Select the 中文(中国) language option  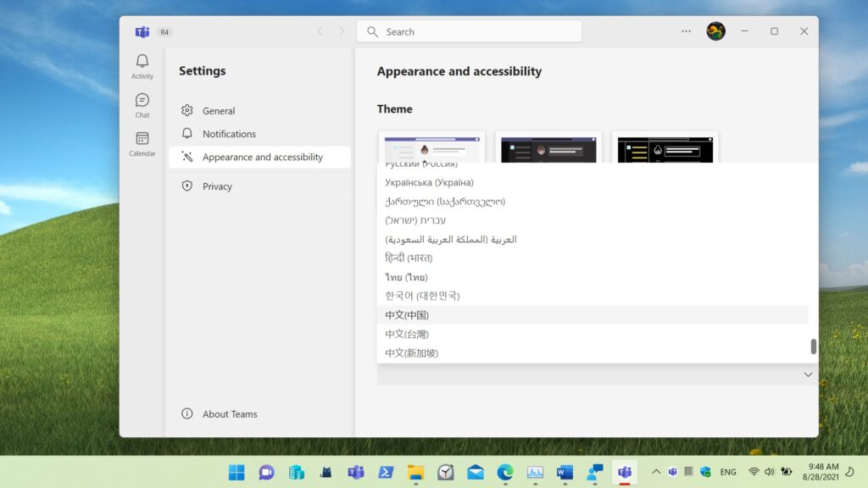tap(407, 315)
